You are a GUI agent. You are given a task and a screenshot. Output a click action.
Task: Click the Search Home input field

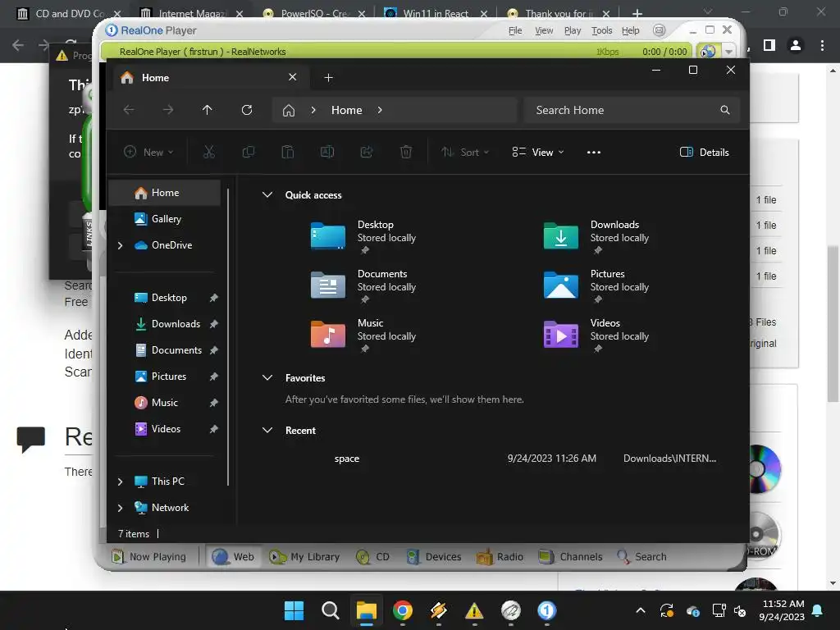point(632,110)
